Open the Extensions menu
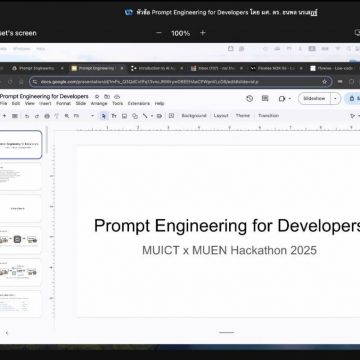Screen dimensions: 360x360 click(139, 103)
